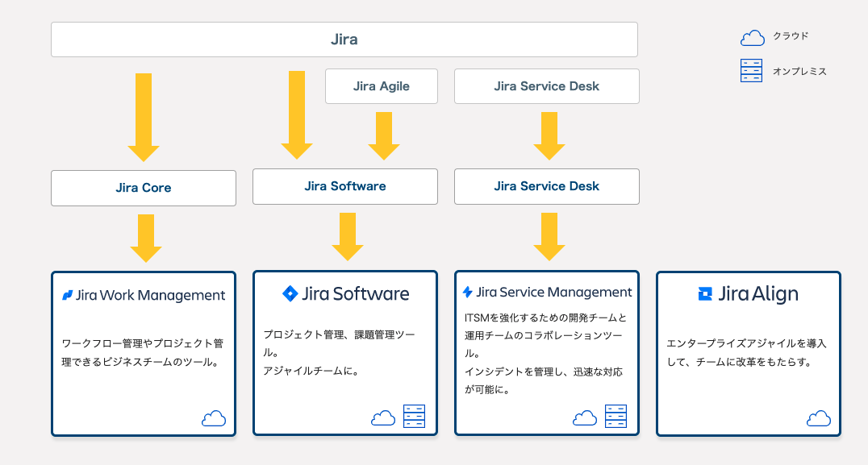Click the server icon in Jira Service Management card
This screenshot has width=868, height=465.
(x=616, y=417)
